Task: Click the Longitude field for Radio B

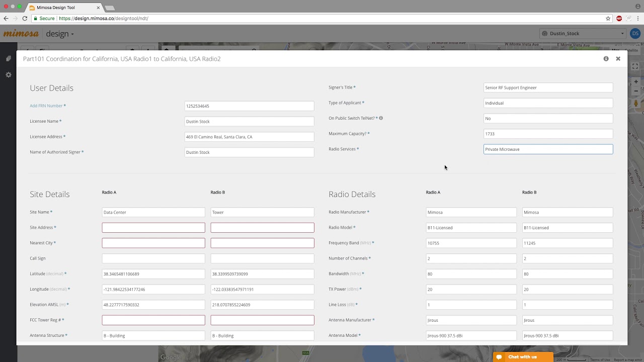Action: [262, 289]
